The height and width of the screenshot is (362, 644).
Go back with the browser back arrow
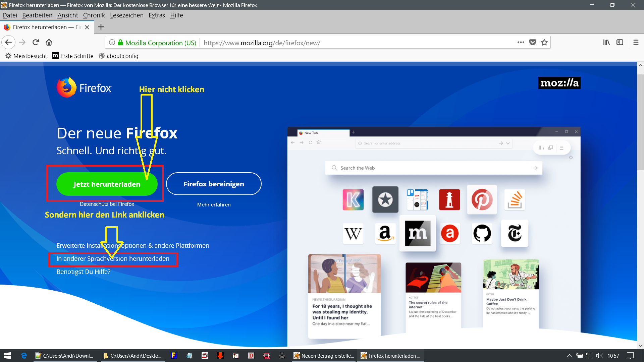point(8,42)
